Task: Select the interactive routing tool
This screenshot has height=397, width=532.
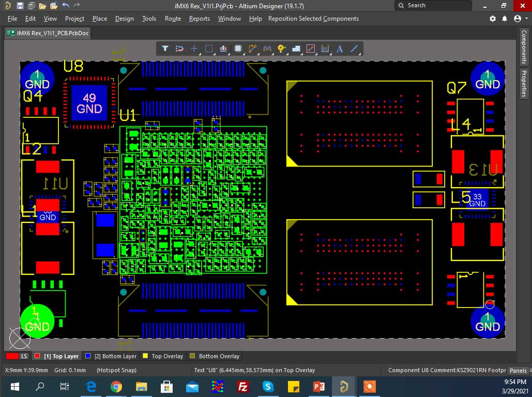Action: pyautogui.click(x=252, y=49)
